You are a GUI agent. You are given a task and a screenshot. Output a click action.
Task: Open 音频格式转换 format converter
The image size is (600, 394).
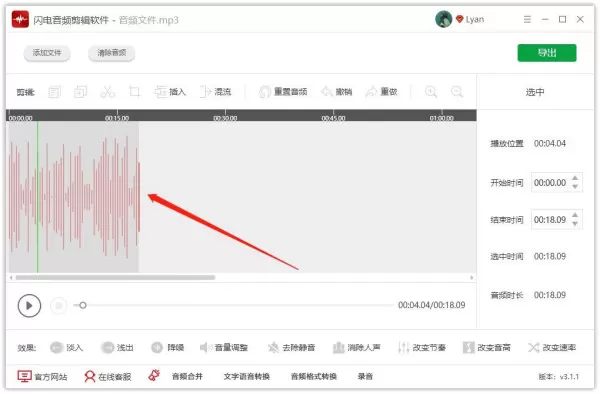click(314, 376)
